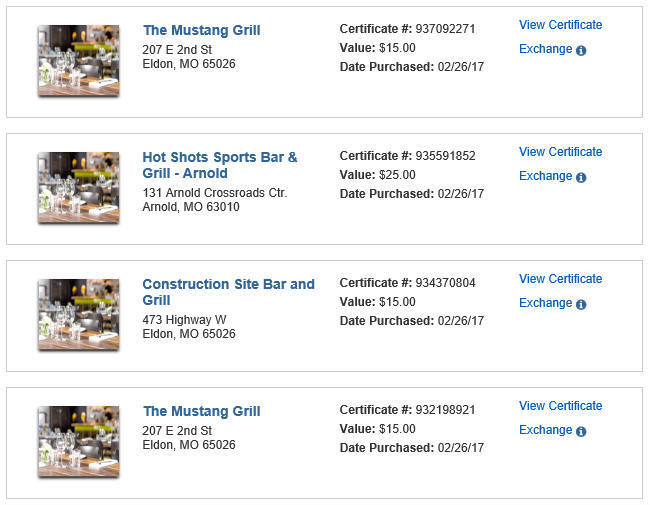The width and height of the screenshot is (650, 505).
Task: View Certificate for number 932198921
Action: [x=560, y=405]
